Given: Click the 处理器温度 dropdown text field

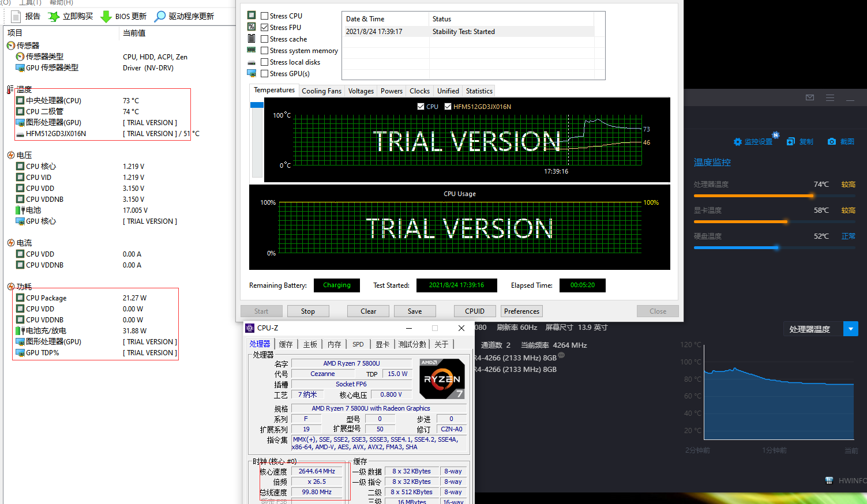Looking at the screenshot, I should click(813, 329).
